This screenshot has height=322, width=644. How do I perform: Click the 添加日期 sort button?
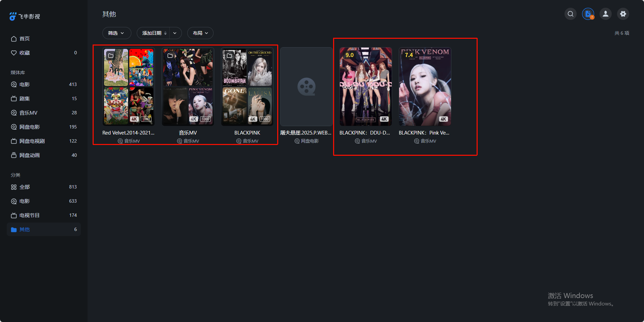tap(153, 33)
